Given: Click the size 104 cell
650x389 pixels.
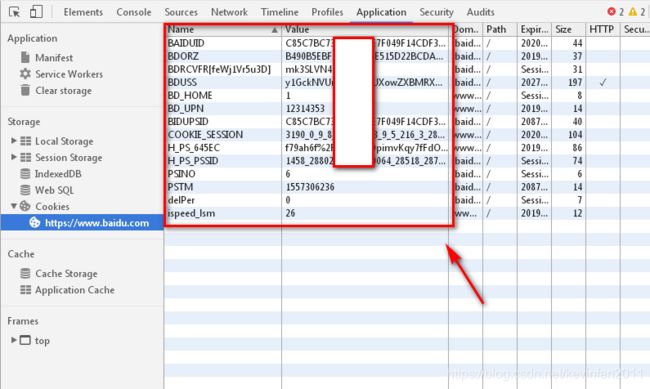Looking at the screenshot, I should pos(575,135).
